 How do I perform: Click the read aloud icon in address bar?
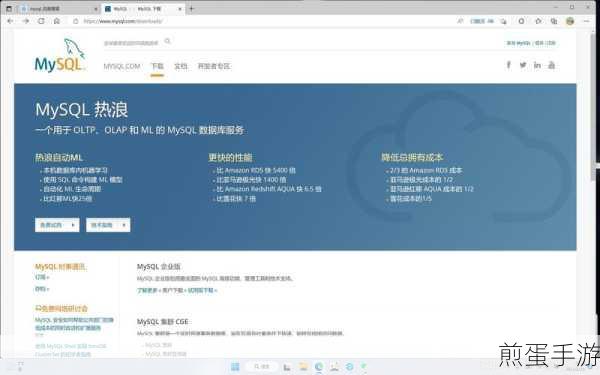[x=460, y=21]
